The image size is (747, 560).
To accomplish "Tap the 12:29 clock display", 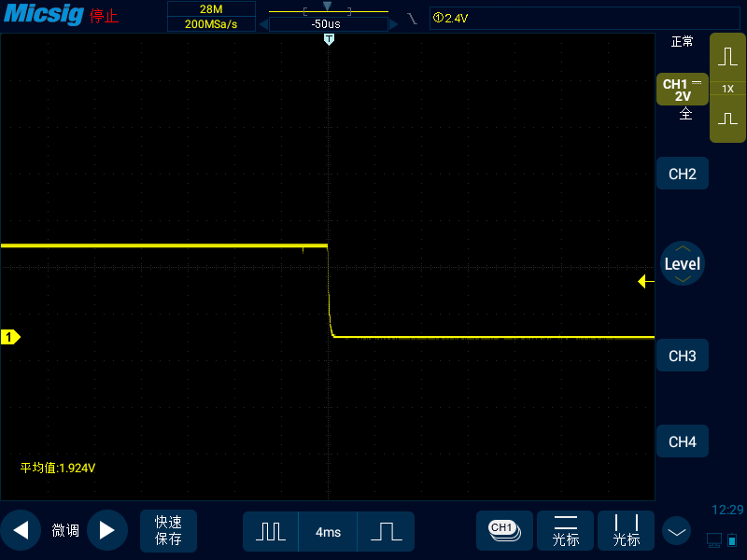I will click(x=727, y=510).
